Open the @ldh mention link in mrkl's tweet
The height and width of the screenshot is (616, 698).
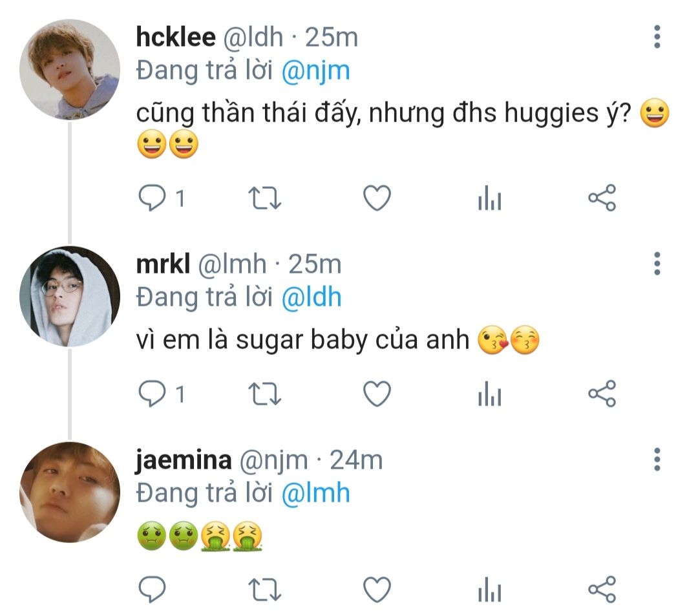(x=312, y=297)
